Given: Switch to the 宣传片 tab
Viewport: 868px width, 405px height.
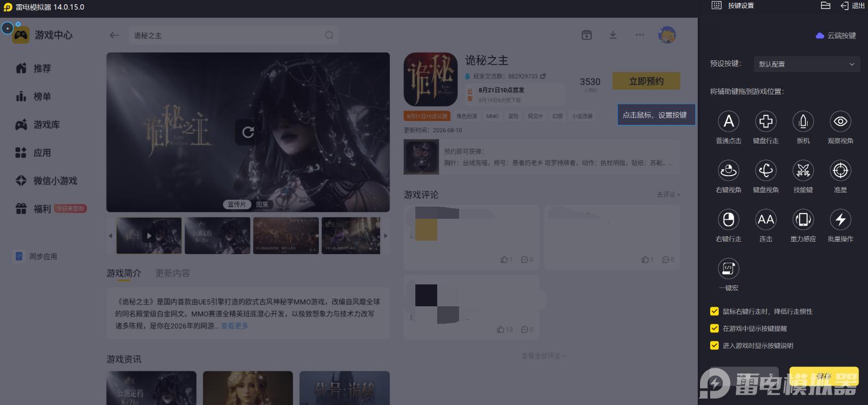Looking at the screenshot, I should (237, 204).
